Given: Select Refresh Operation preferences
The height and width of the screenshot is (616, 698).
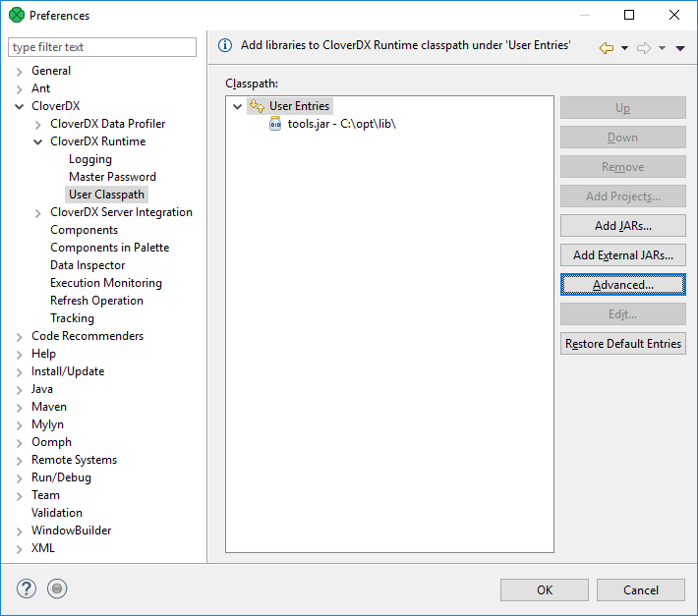Looking at the screenshot, I should (x=96, y=301).
